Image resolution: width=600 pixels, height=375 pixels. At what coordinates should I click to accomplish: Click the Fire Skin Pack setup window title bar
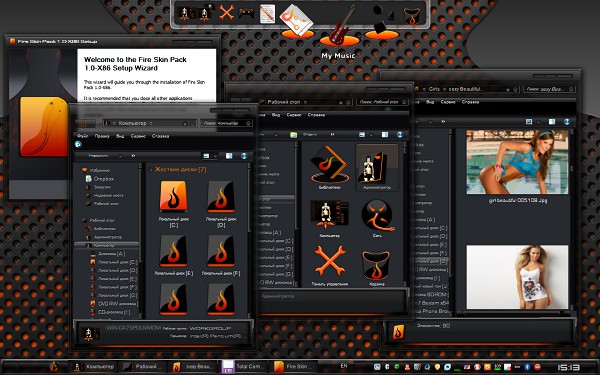pyautogui.click(x=112, y=41)
